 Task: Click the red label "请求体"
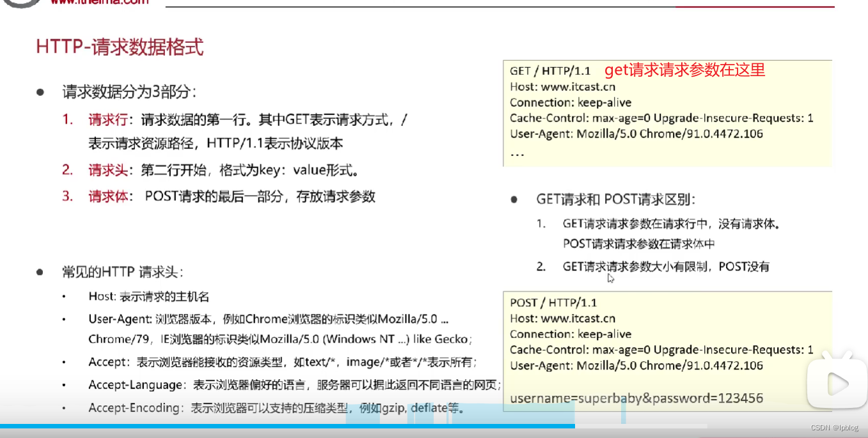coord(109,196)
